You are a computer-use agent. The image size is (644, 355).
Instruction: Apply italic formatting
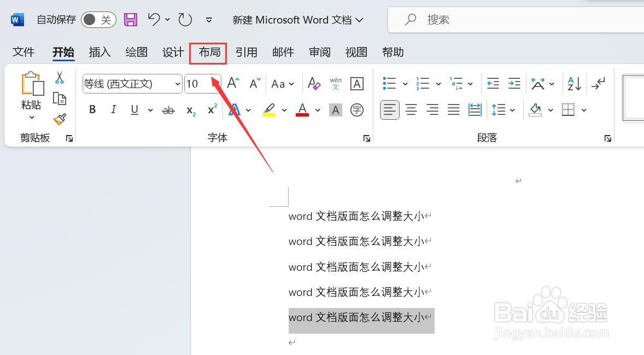(113, 109)
